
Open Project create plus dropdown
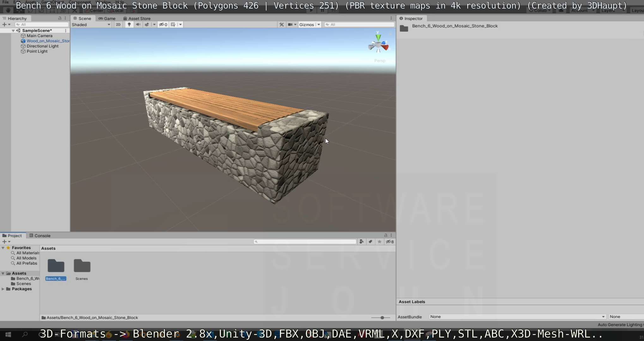pyautogui.click(x=6, y=242)
